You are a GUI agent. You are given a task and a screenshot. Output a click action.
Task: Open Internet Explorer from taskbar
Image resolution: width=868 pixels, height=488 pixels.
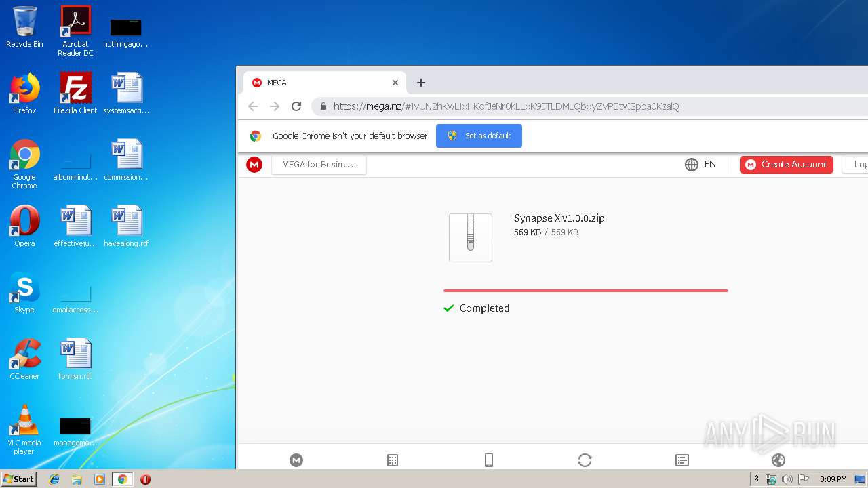(54, 479)
